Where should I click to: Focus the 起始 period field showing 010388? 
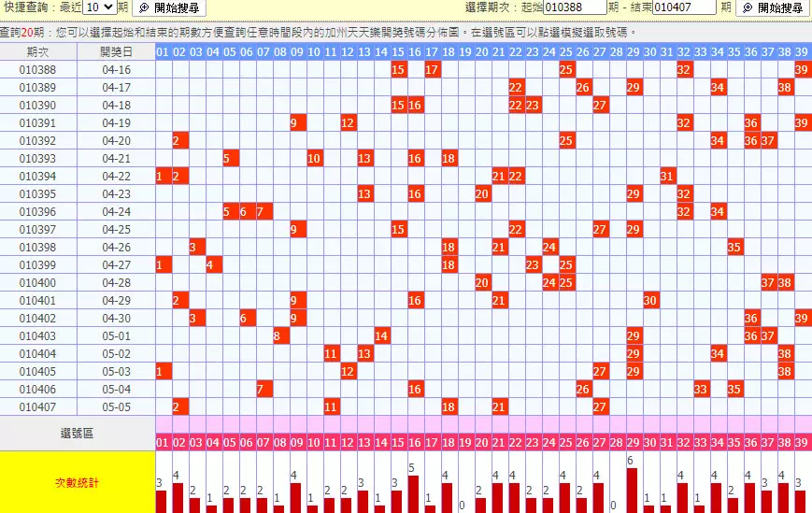click(575, 7)
